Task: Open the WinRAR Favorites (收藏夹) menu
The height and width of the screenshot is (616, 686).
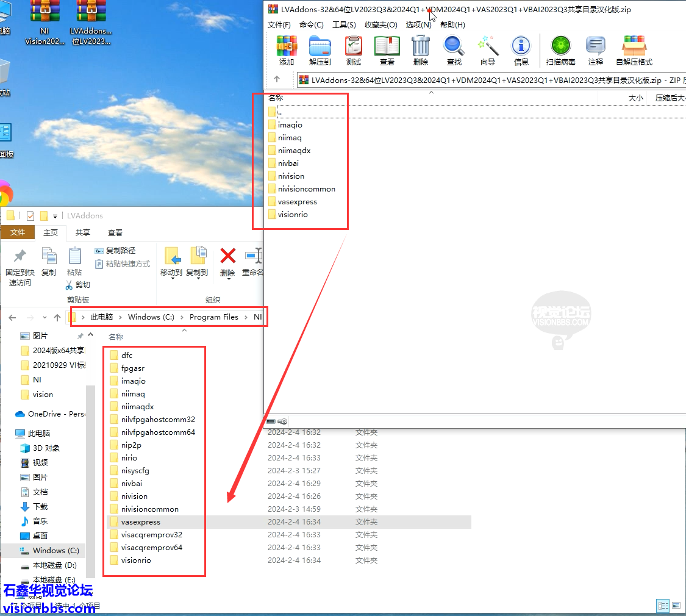Action: tap(381, 25)
